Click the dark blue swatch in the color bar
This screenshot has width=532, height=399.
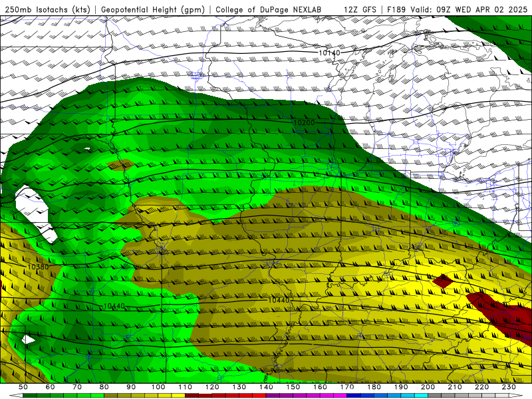354,396
